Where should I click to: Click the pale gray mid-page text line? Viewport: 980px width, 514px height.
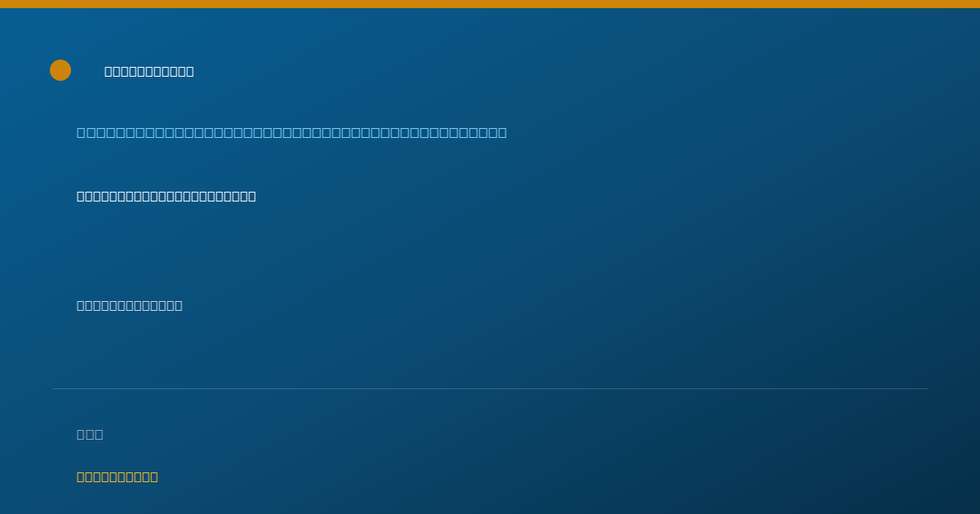pyautogui.click(x=130, y=305)
